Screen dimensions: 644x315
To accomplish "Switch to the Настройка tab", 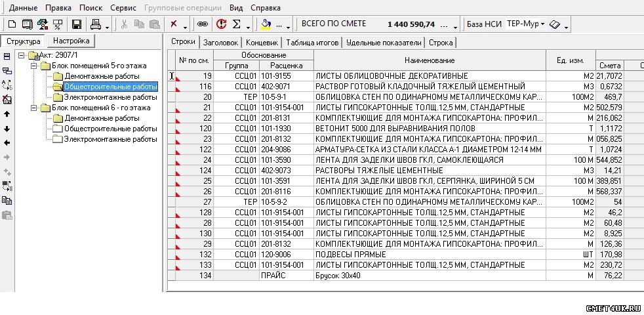I will pyautogui.click(x=71, y=41).
